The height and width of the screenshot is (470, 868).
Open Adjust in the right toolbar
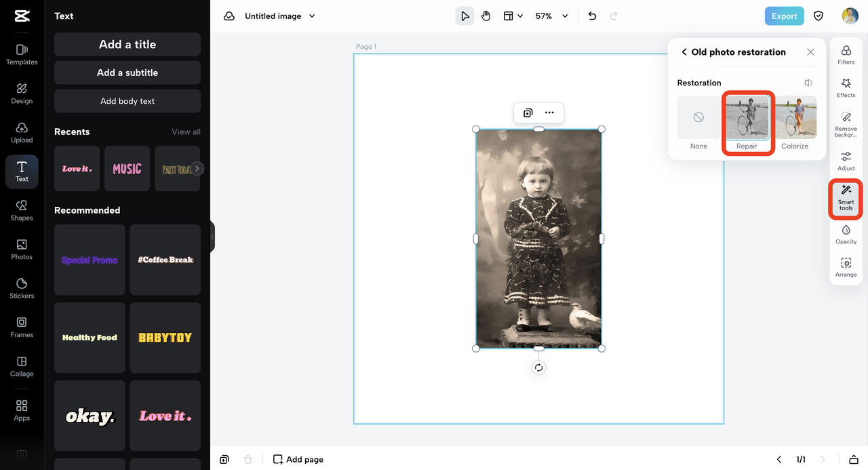click(846, 161)
